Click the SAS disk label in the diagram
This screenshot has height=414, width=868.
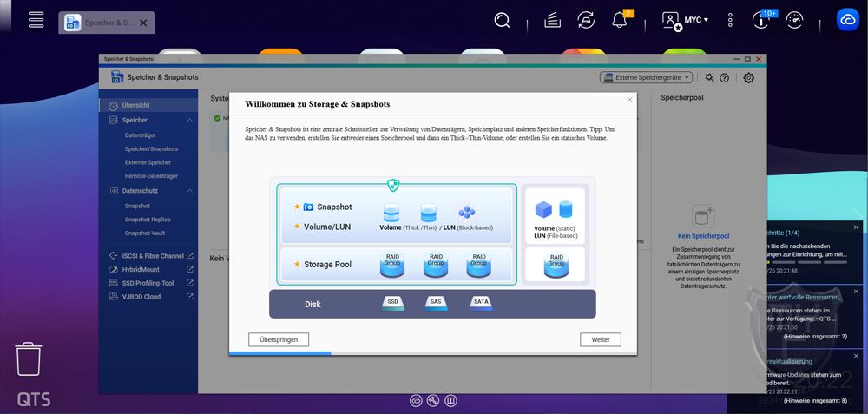[437, 303]
